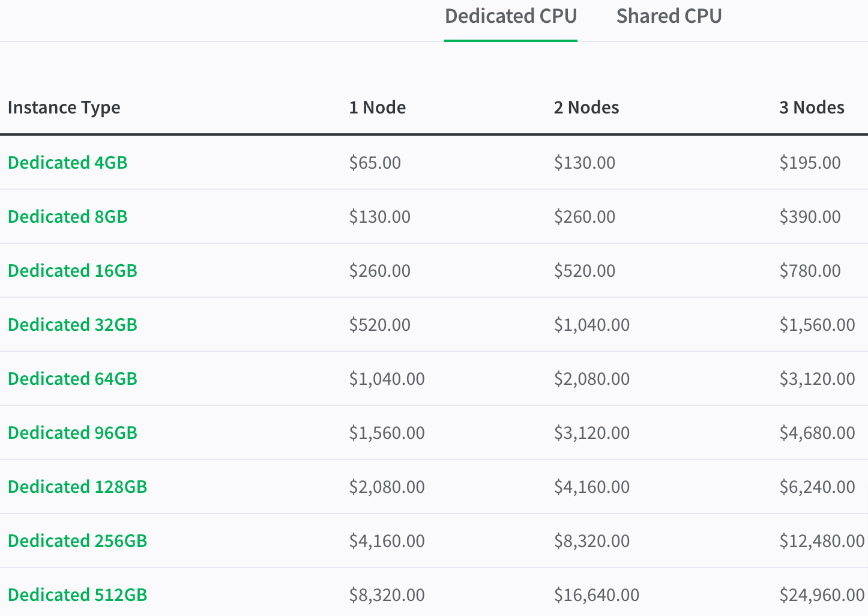Select the Dedicated CPU tab
The image size is (868, 616).
(x=510, y=16)
